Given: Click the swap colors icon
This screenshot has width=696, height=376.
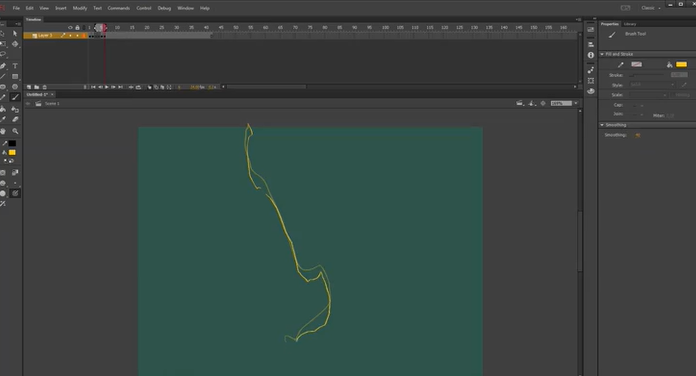Looking at the screenshot, I should coord(11,161).
